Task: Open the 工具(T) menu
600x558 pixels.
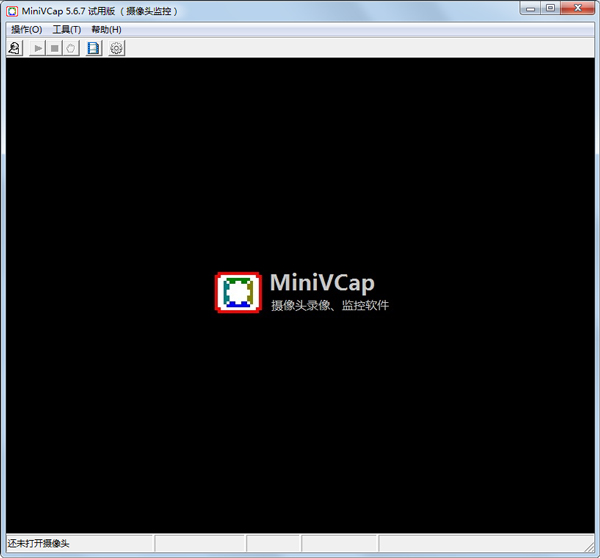Action: [x=66, y=29]
